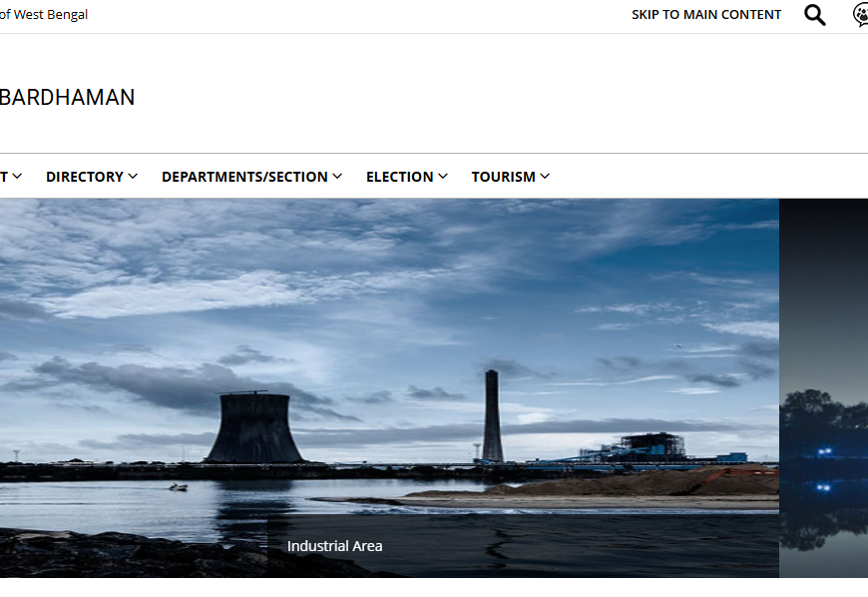868x597 pixels.
Task: Open the Directory menu
Action: coord(85,177)
